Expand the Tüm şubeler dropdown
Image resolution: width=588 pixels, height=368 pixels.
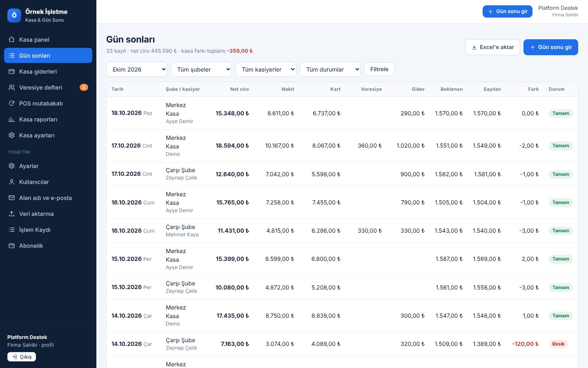pos(201,70)
